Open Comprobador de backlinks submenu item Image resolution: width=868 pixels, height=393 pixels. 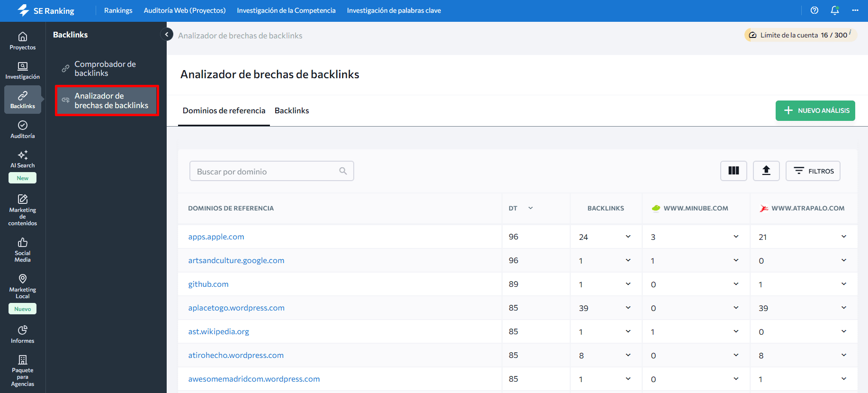coord(106,68)
